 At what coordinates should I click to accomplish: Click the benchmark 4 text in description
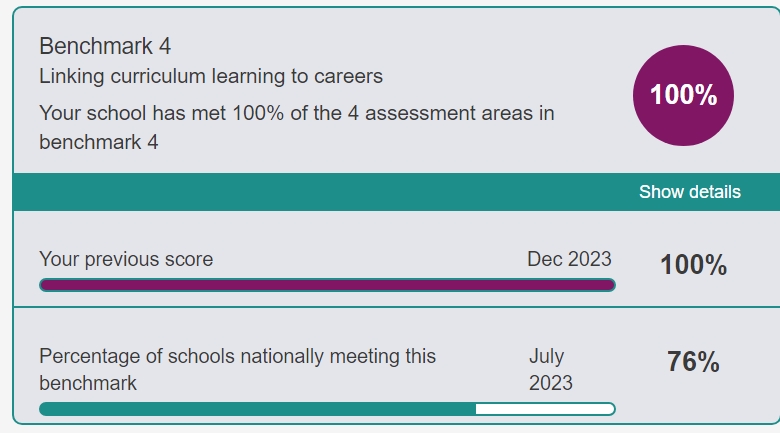pos(98,142)
